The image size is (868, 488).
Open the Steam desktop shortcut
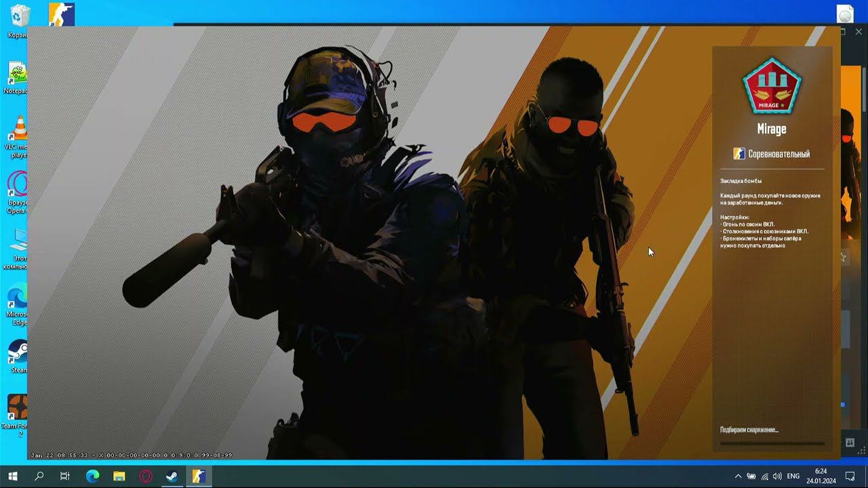[16, 357]
